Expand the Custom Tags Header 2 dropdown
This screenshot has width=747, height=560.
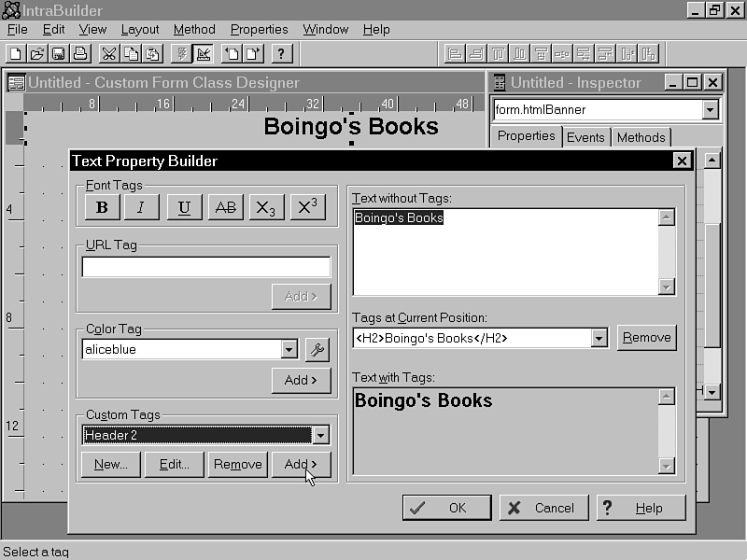[320, 435]
